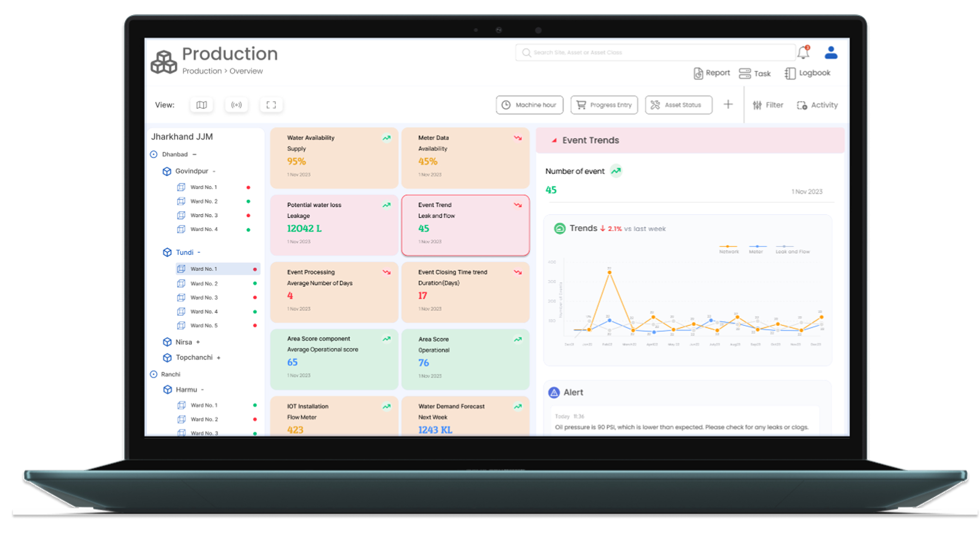Open the Activity icon
Image resolution: width=980 pixels, height=556 pixels.
click(x=817, y=105)
